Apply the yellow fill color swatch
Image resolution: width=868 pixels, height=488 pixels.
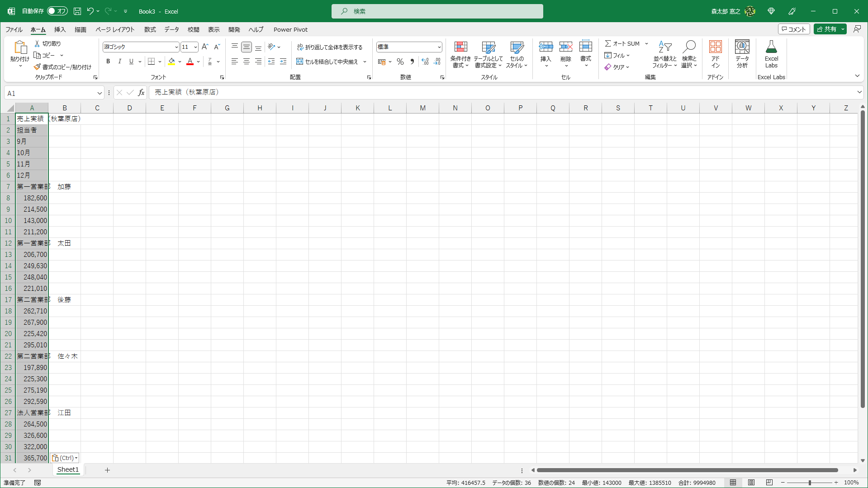171,62
